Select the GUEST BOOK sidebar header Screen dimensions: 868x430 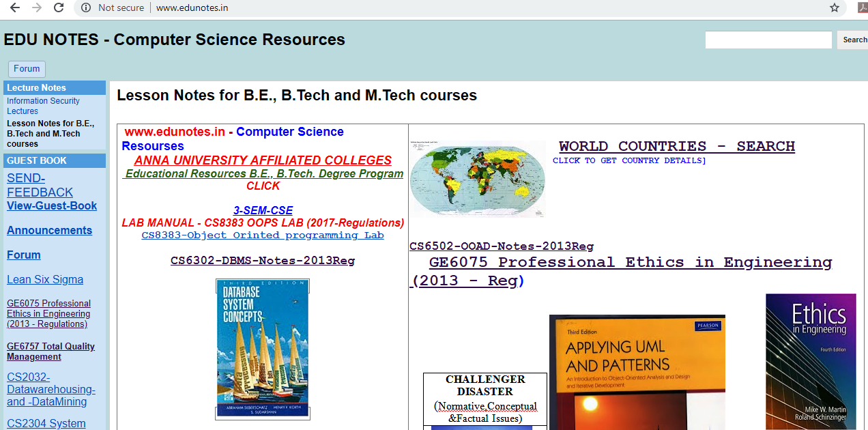coord(55,160)
